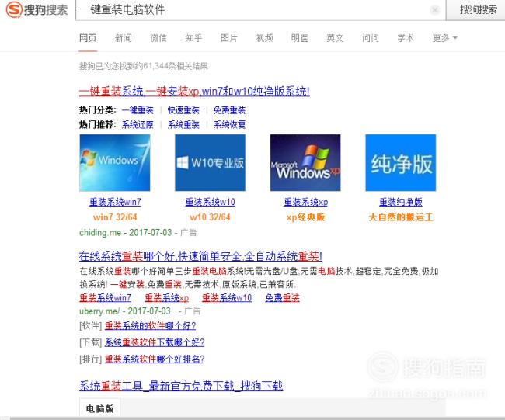Select the 电脑版 tab

click(x=100, y=408)
